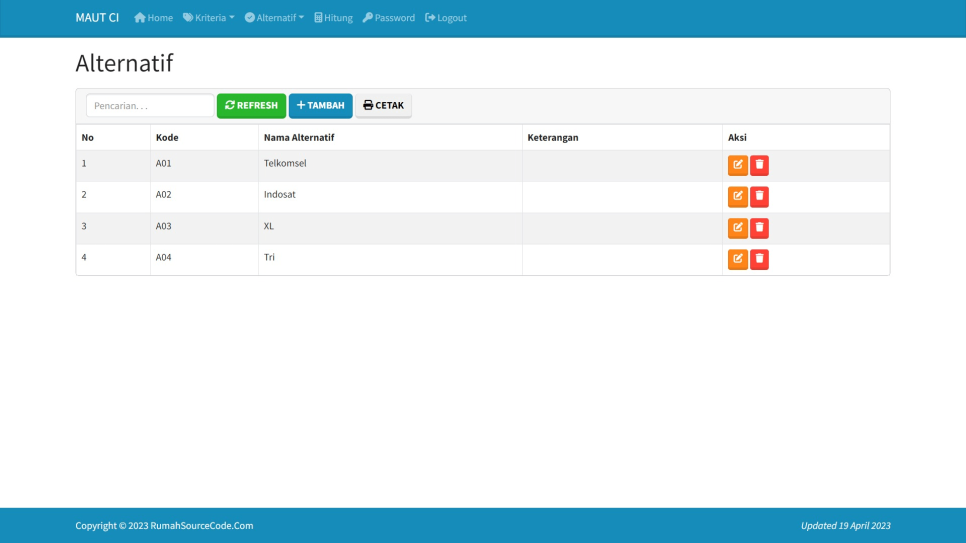The height and width of the screenshot is (543, 966).
Task: Open the Password menu item
Action: tap(388, 18)
